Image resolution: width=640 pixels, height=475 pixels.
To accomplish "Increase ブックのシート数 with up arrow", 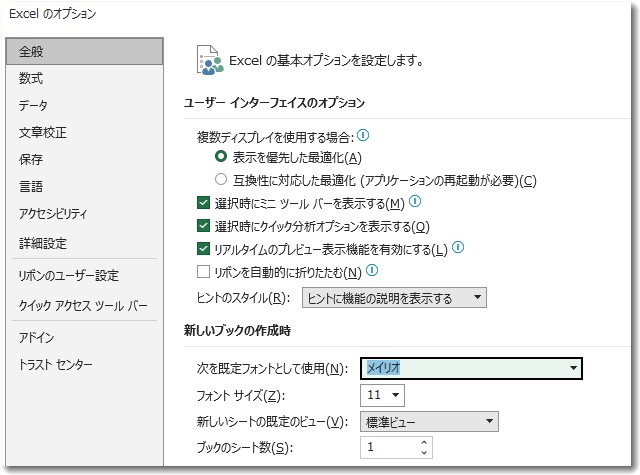I will [x=424, y=442].
